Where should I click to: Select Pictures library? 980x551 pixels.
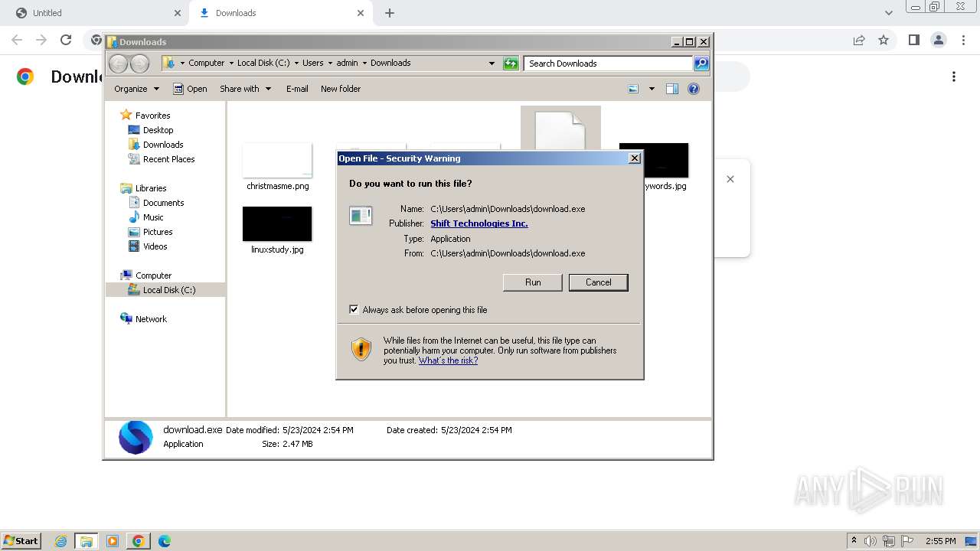157,232
